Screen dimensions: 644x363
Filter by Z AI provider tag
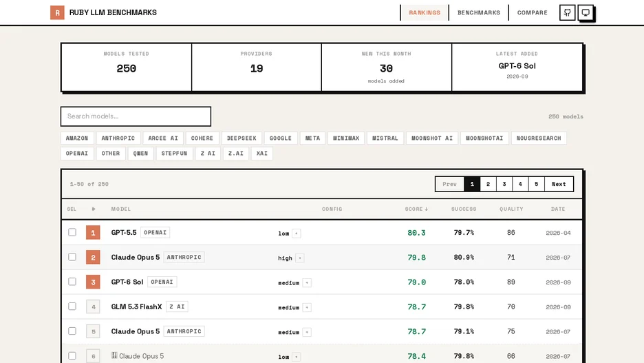[x=208, y=154]
